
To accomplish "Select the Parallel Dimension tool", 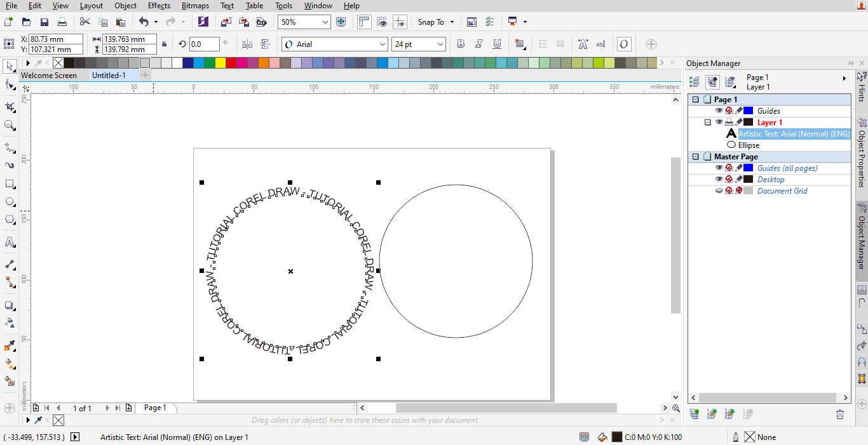I will click(x=10, y=264).
